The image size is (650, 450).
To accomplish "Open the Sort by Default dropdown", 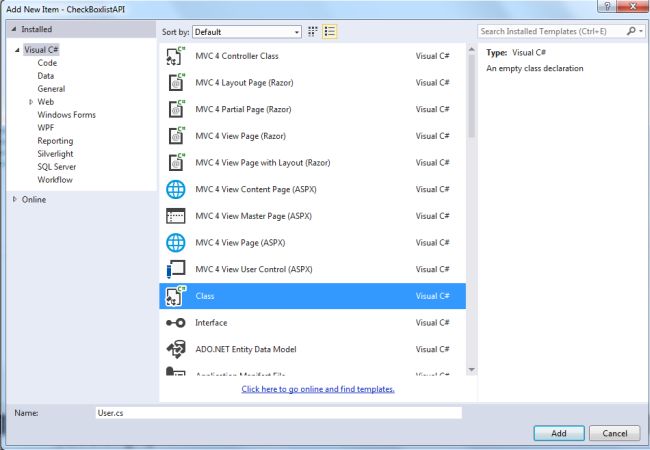I will (x=247, y=32).
